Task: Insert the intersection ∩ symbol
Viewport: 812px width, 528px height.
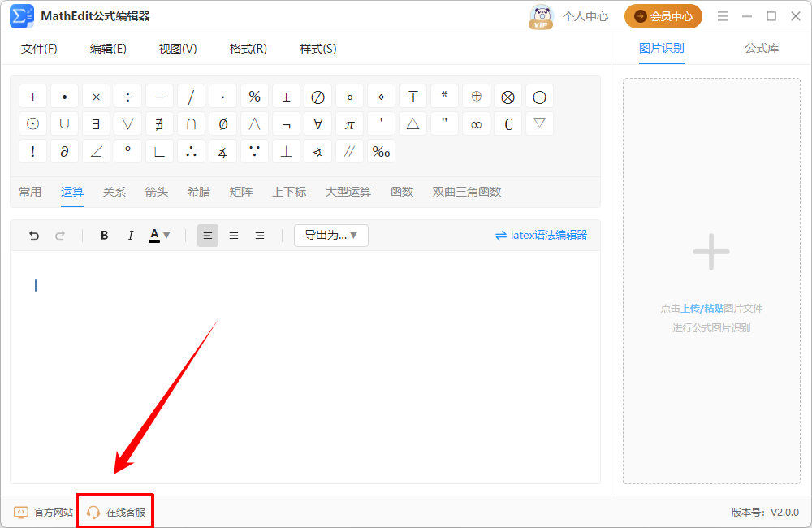Action: click(191, 123)
